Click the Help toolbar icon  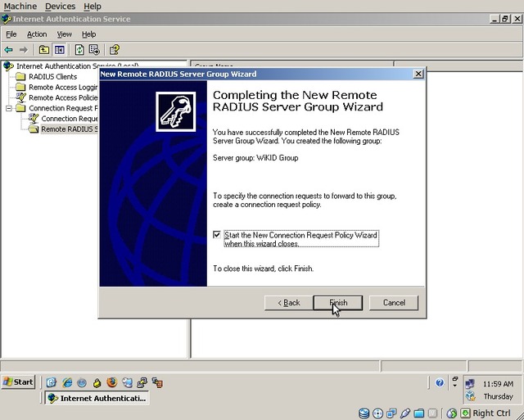(x=115, y=50)
